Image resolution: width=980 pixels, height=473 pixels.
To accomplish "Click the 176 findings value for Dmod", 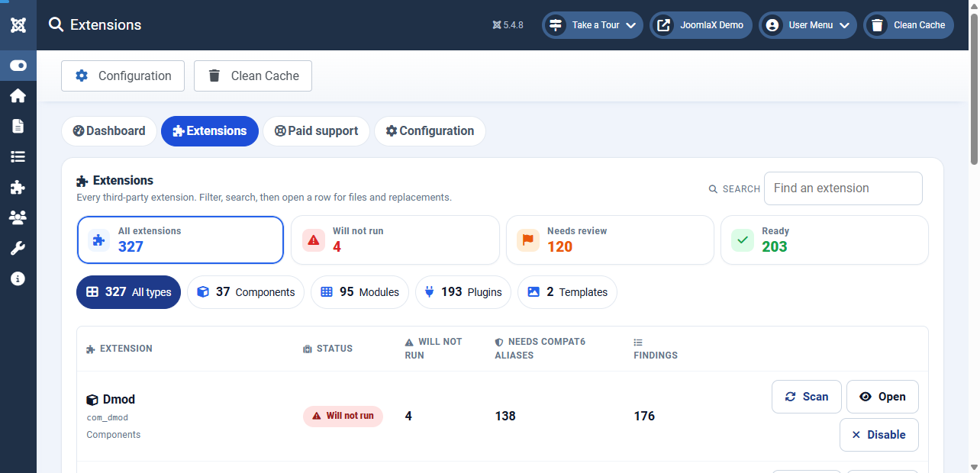I will (644, 417).
